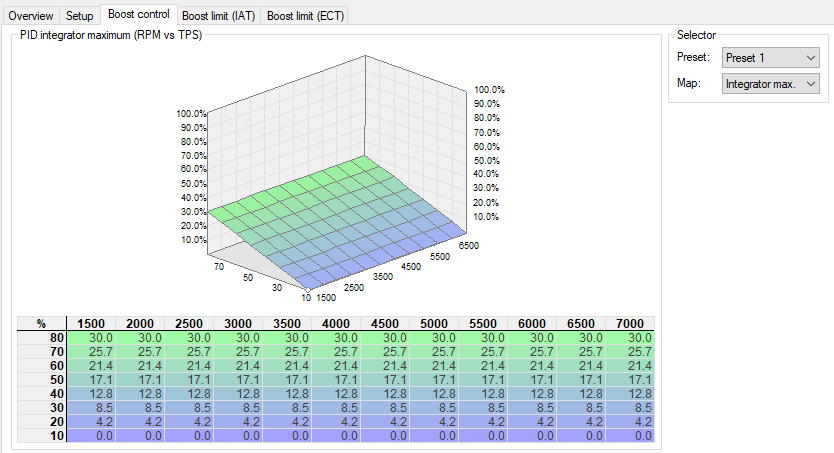Select the 12.8 cell at 40% and 3500 RPM
Image resolution: width=834 pixels, height=453 pixels.
point(287,393)
